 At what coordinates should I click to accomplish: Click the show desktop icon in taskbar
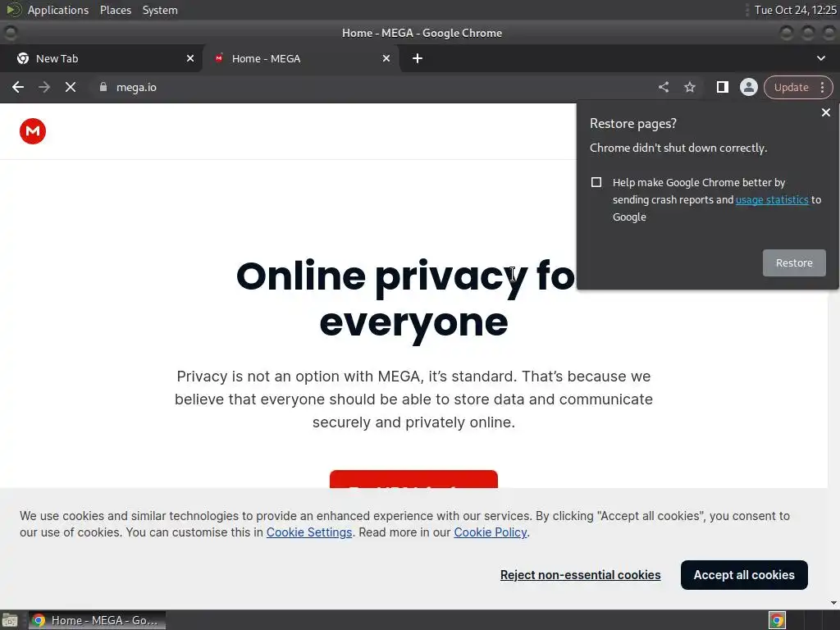click(x=10, y=620)
